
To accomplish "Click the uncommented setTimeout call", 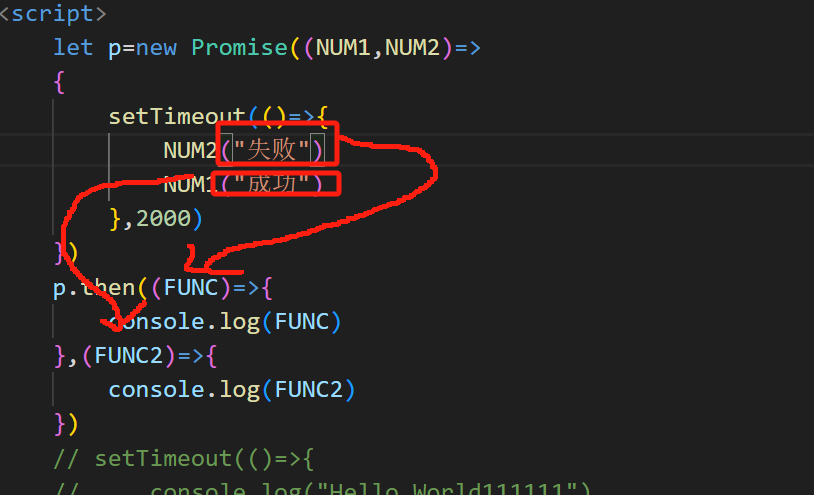I will [x=177, y=116].
